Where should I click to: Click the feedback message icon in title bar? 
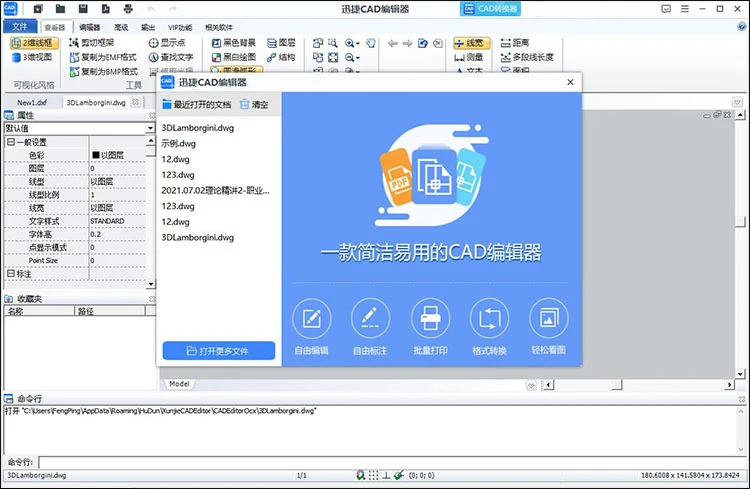tap(666, 9)
